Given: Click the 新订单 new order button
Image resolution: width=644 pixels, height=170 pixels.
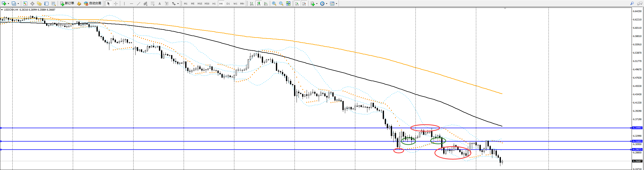Looking at the screenshot, I should point(67,4).
